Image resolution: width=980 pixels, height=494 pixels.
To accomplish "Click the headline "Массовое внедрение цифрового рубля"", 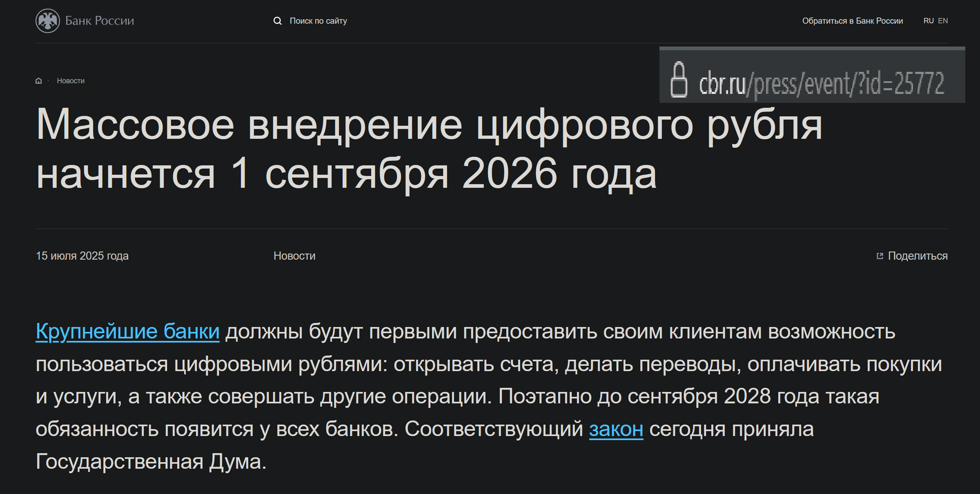I will coord(429,125).
